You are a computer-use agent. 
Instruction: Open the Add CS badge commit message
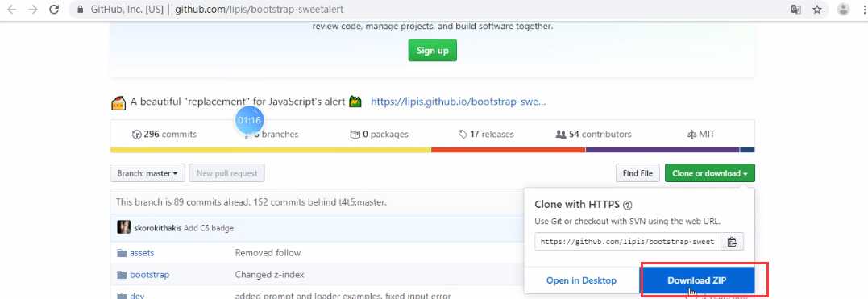tap(209, 228)
